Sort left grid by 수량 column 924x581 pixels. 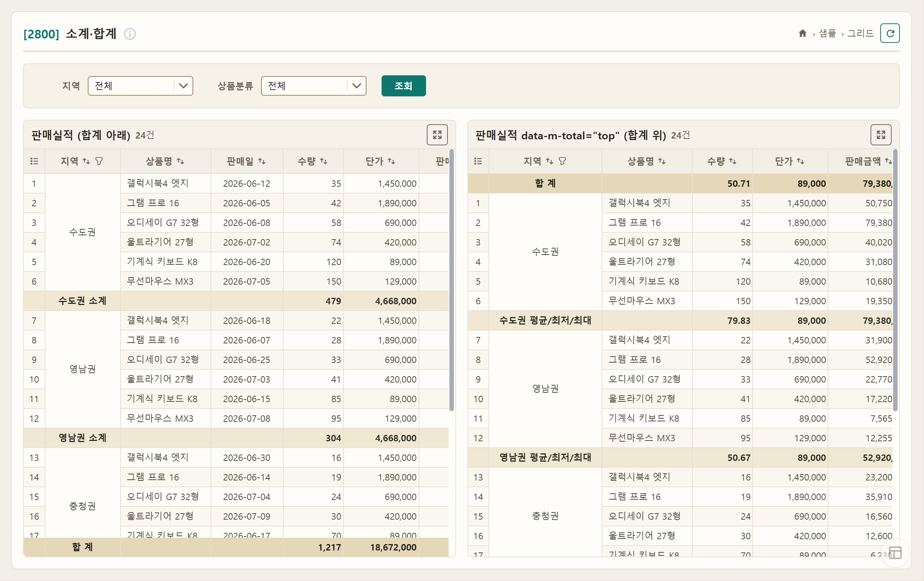[x=312, y=161]
